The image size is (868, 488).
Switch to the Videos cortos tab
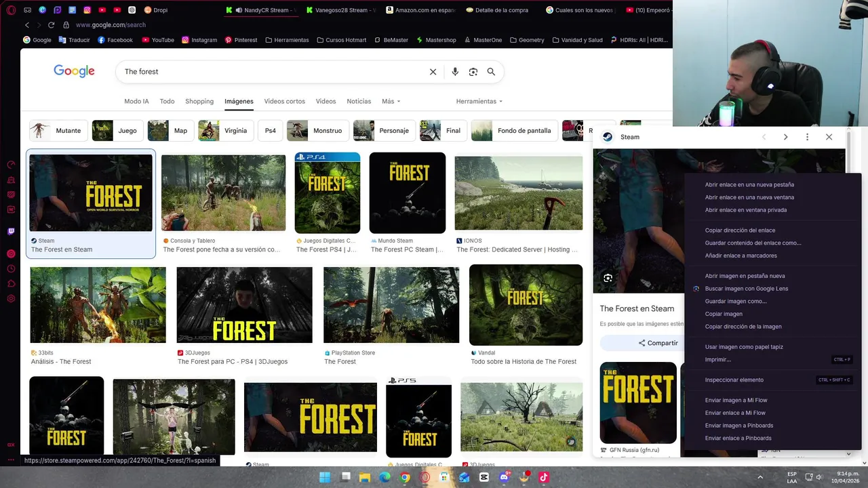285,102
